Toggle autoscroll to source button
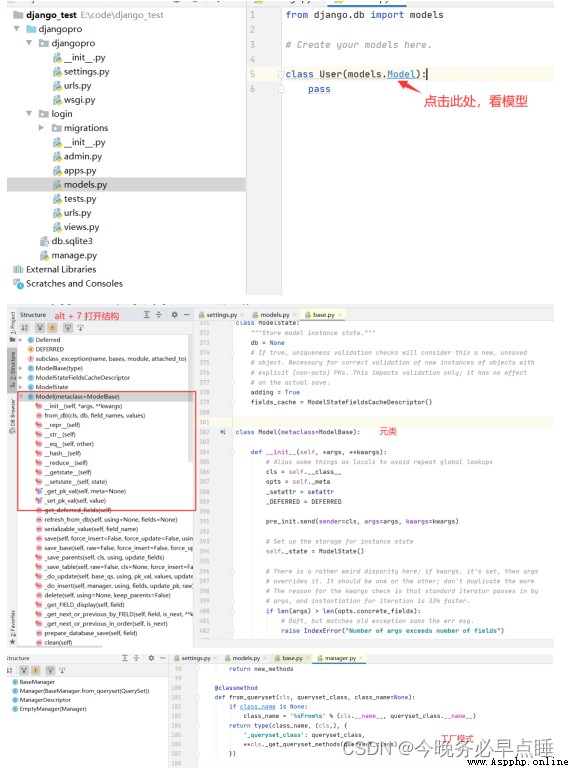This screenshot has height=768, width=569. [68, 328]
